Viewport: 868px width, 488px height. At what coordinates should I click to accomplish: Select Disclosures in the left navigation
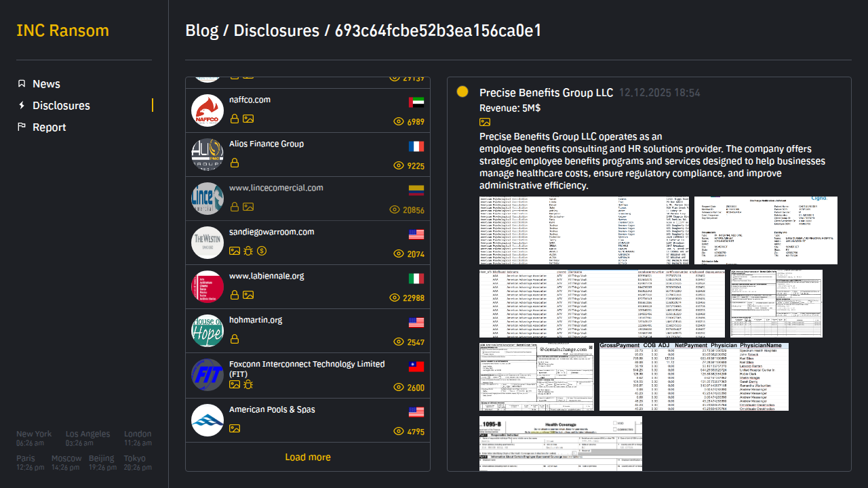[61, 106]
